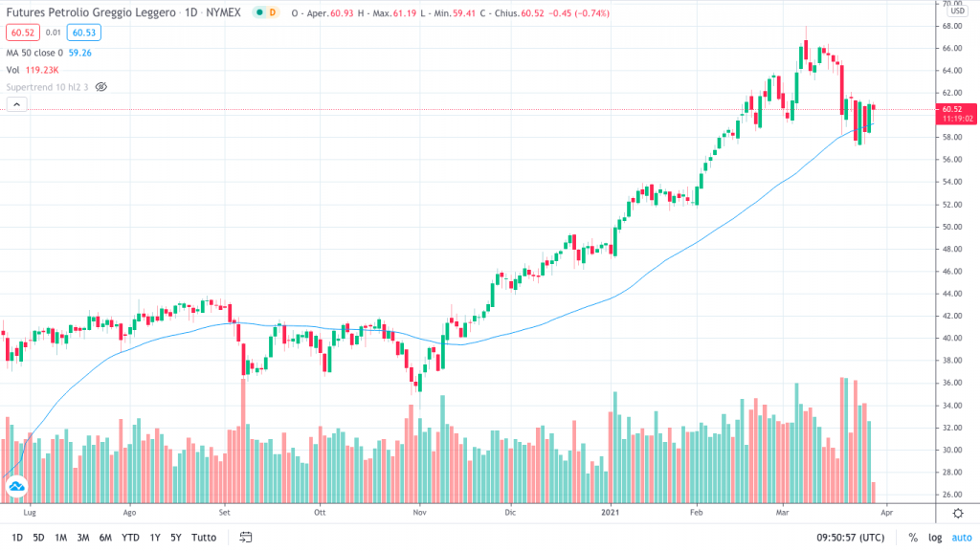Open the chart settings gear
This screenshot has width=980, height=551.
click(x=958, y=513)
